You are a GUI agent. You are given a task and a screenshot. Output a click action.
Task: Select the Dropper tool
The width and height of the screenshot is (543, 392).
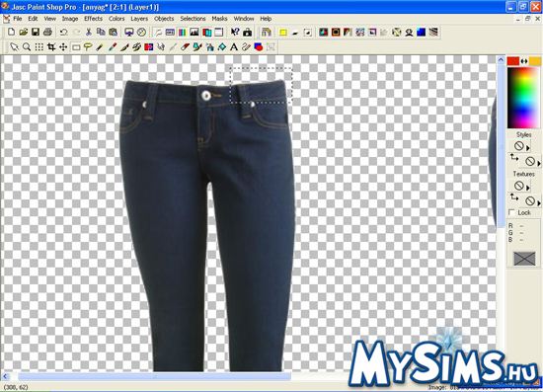click(x=100, y=47)
